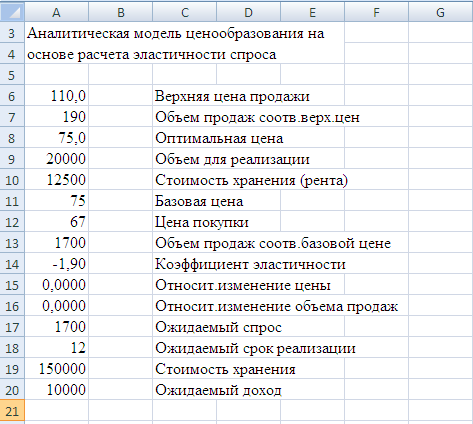Select row 12 header
Viewport: 473px width, 424px height.
point(12,222)
